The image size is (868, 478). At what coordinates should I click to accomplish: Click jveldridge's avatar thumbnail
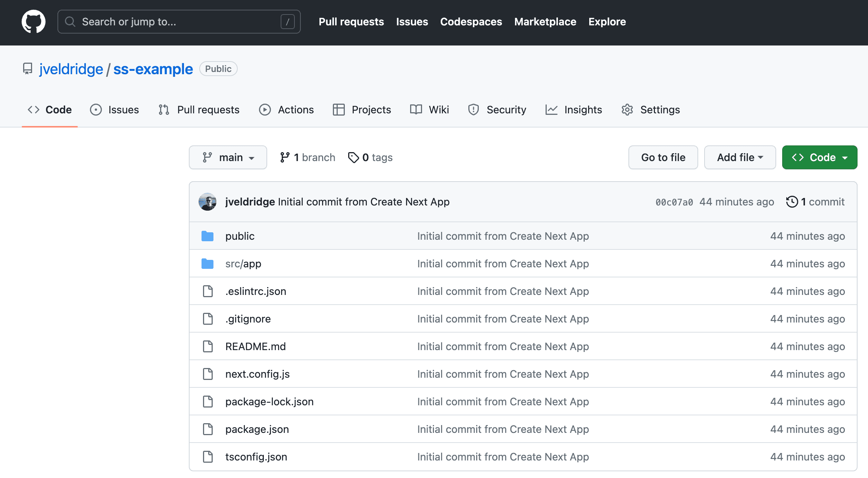(x=207, y=202)
